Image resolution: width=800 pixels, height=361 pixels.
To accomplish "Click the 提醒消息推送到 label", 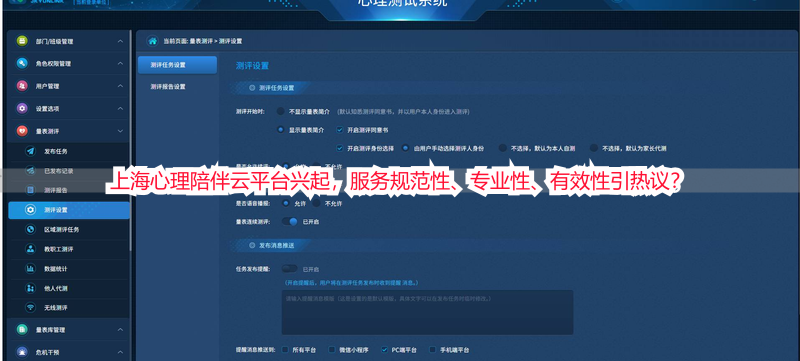I will click(256, 350).
